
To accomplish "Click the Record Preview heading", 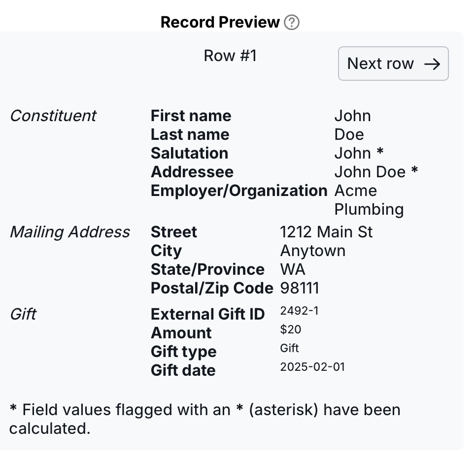I will coord(220,22).
